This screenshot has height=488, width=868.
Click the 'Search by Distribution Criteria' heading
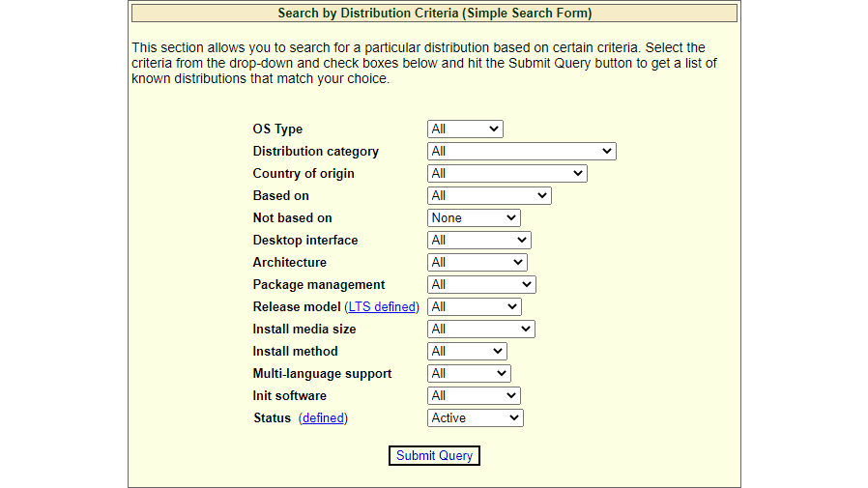pyautogui.click(x=435, y=13)
